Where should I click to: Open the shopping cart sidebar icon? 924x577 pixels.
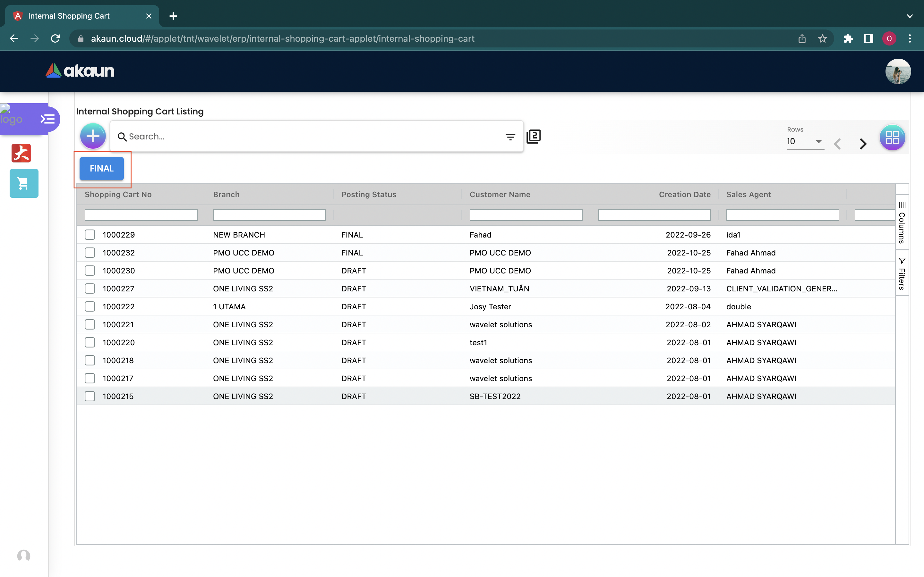(x=24, y=184)
